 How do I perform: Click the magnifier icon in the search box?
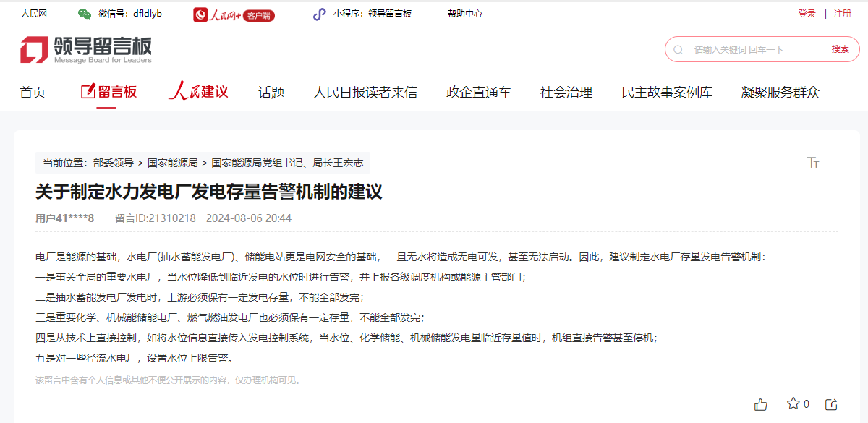(677, 48)
